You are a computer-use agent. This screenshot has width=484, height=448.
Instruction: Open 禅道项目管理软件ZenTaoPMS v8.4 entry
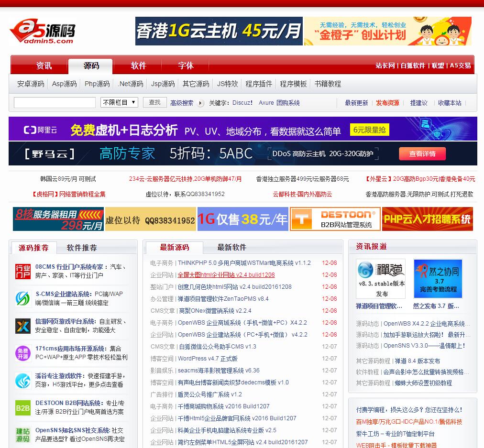[x=223, y=299]
